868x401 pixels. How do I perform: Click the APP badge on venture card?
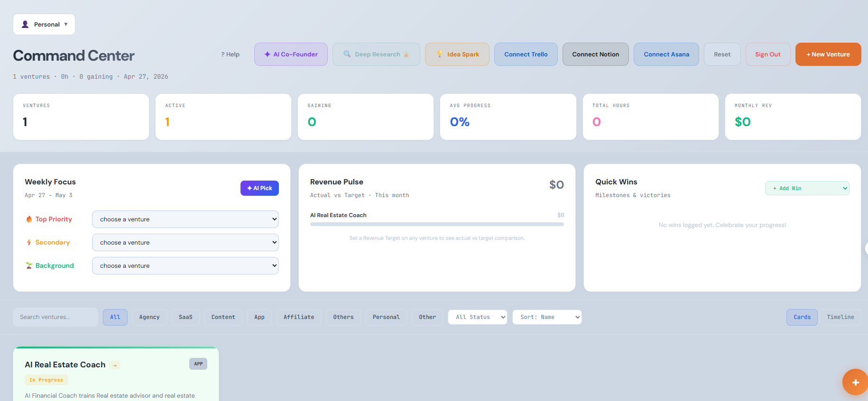198,364
